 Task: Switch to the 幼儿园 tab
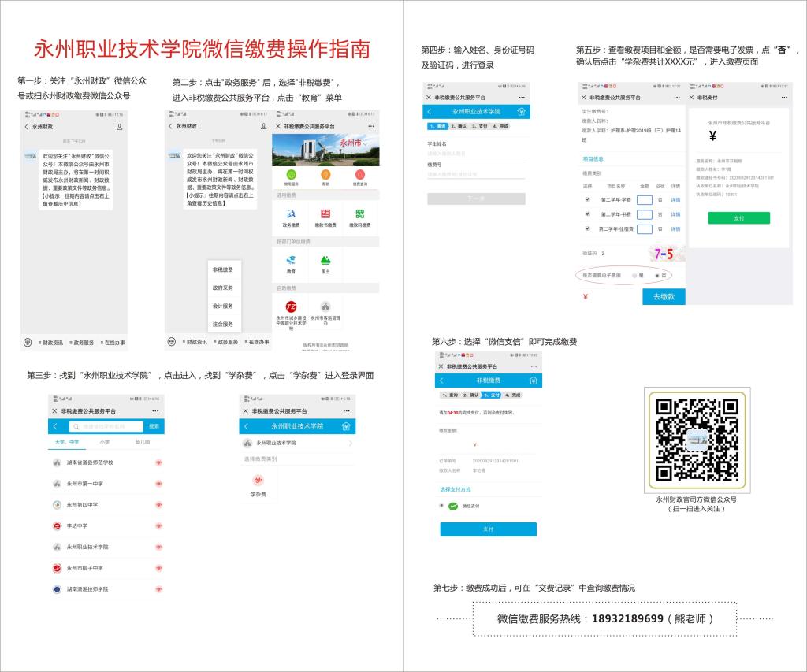(x=143, y=443)
